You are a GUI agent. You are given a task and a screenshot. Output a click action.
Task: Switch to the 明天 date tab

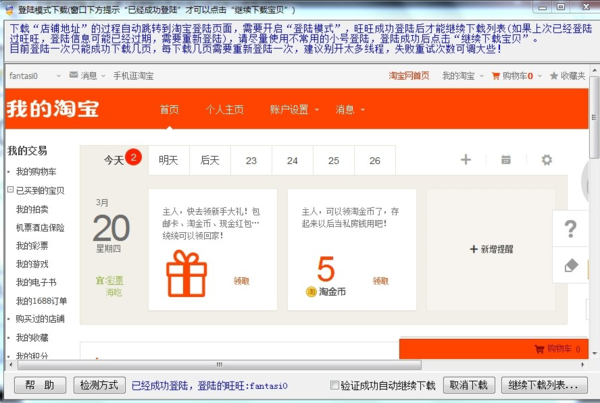click(x=169, y=160)
